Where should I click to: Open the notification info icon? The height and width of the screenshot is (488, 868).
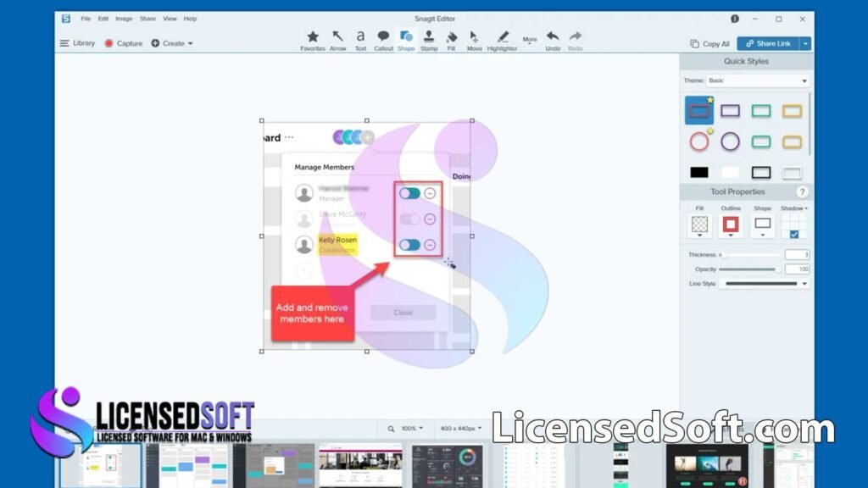[x=735, y=19]
